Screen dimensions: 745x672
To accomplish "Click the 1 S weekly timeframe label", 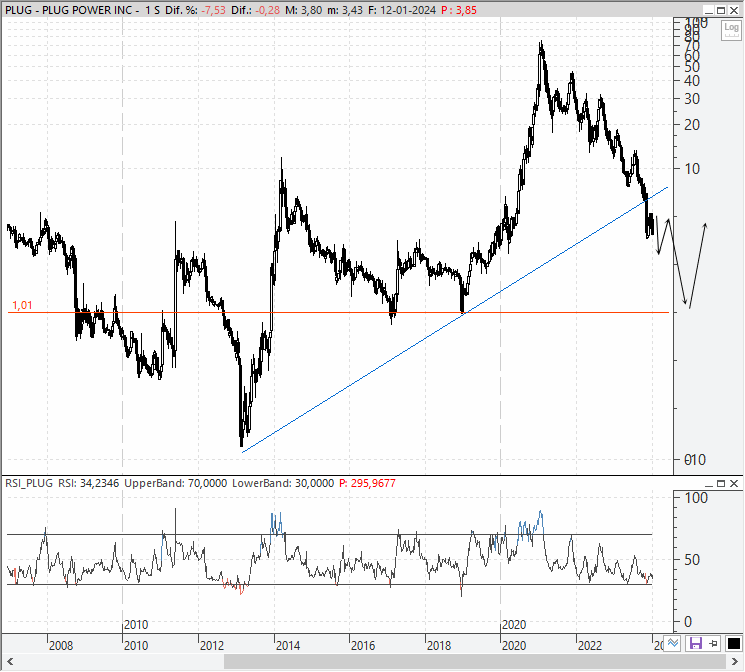I will pyautogui.click(x=153, y=10).
